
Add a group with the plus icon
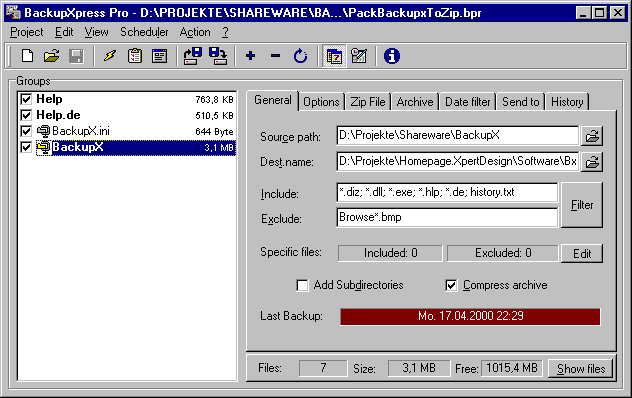250,56
